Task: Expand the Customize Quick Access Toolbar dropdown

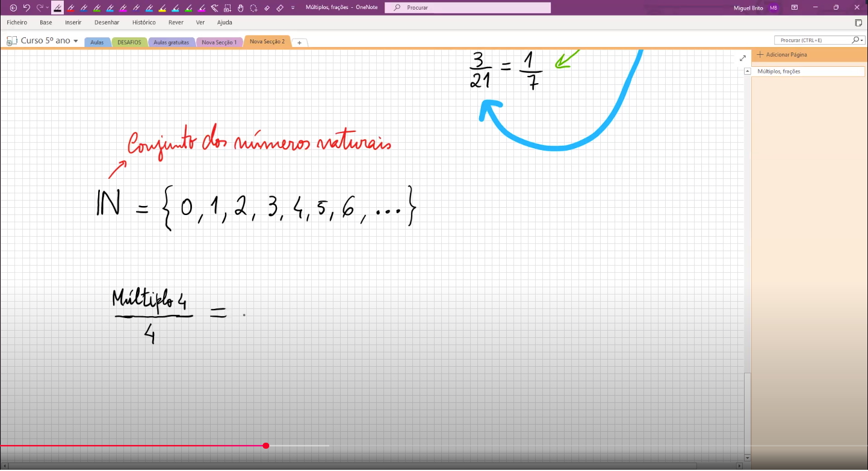Action: (293, 8)
